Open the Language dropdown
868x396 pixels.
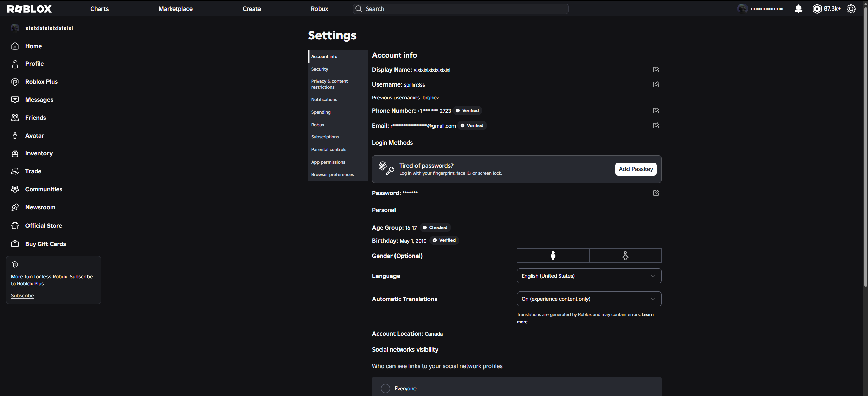point(589,276)
